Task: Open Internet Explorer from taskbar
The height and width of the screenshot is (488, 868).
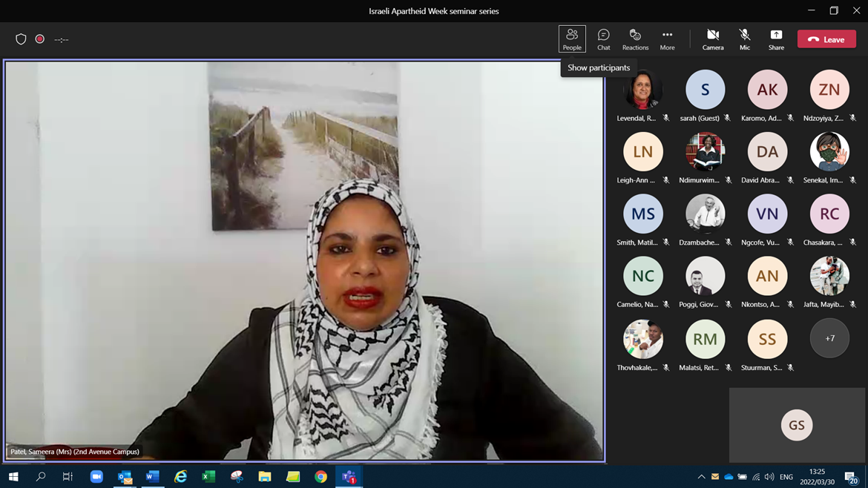Action: [x=181, y=476]
